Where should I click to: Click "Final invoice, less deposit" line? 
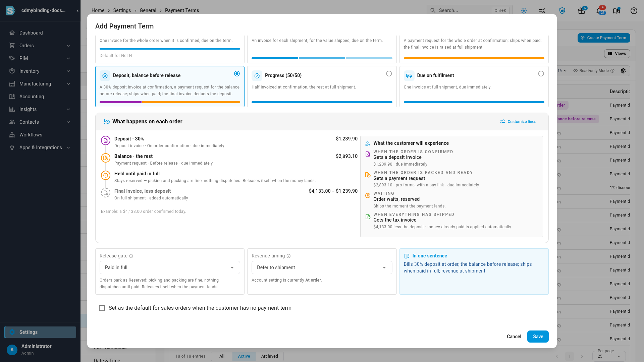tap(143, 191)
